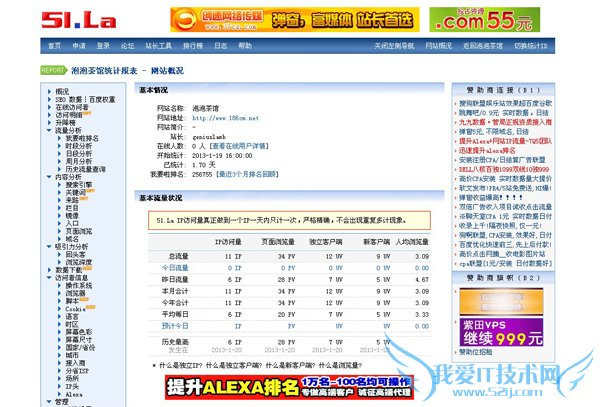Click 什么是浏览量? help link

point(340,365)
